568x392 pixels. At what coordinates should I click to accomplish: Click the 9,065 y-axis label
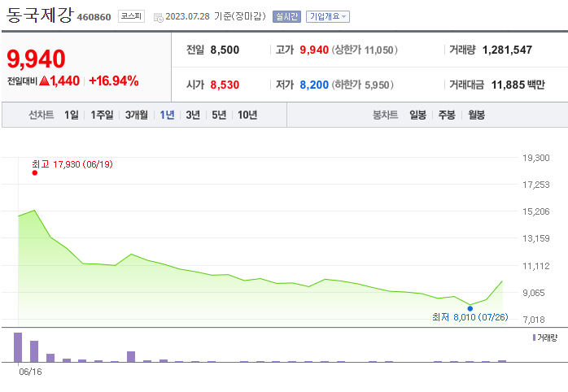[533, 293]
